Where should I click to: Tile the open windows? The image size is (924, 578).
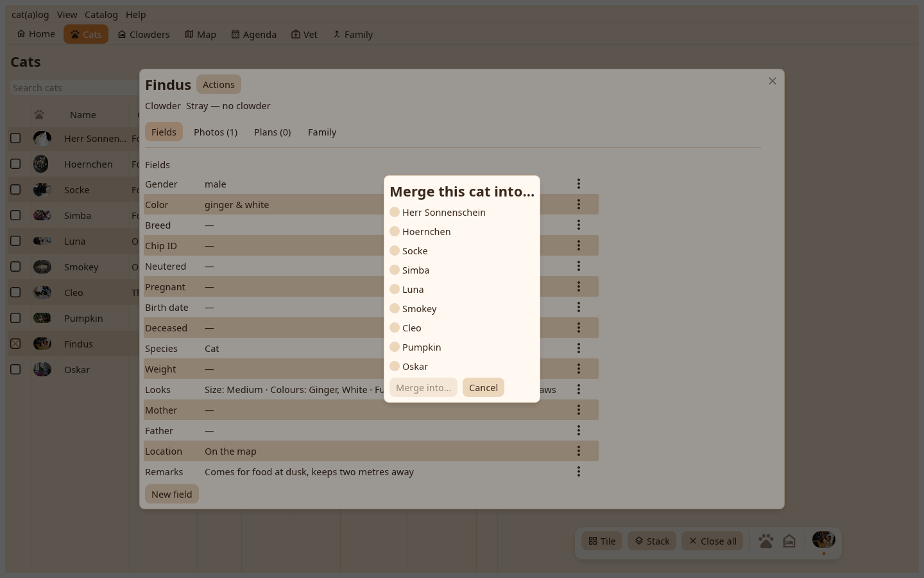[x=603, y=541]
